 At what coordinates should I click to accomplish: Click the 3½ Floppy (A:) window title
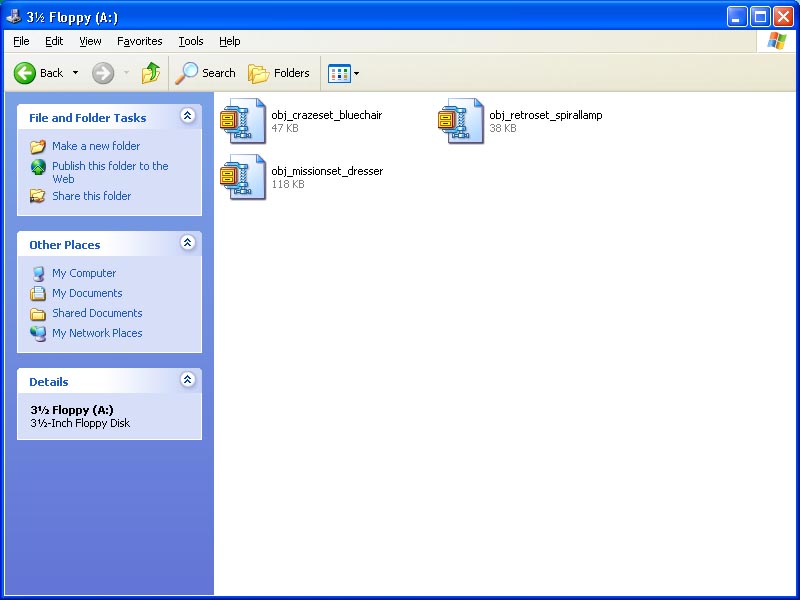click(72, 17)
